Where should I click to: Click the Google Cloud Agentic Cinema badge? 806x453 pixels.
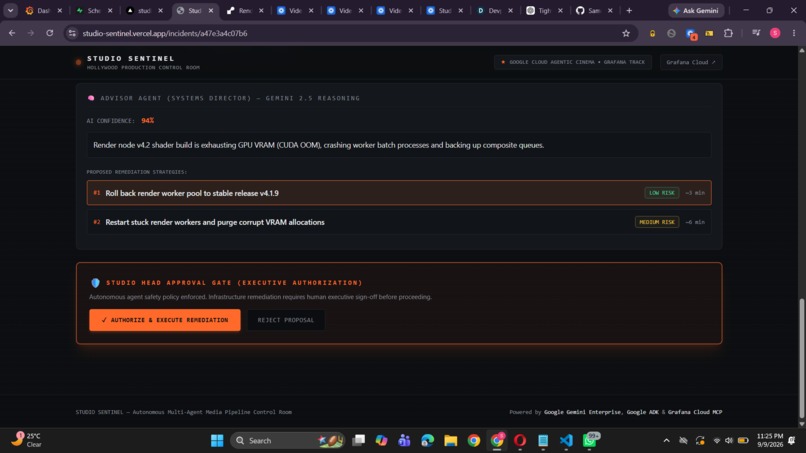pyautogui.click(x=573, y=62)
